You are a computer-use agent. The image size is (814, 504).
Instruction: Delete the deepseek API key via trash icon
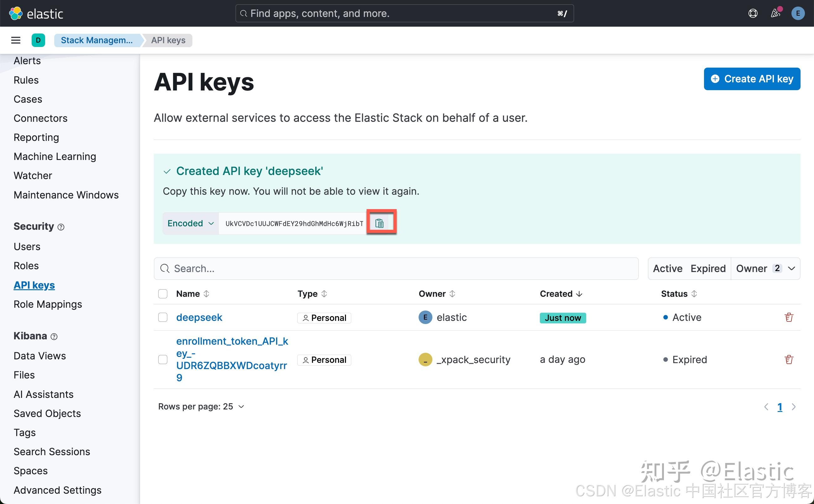click(x=788, y=317)
